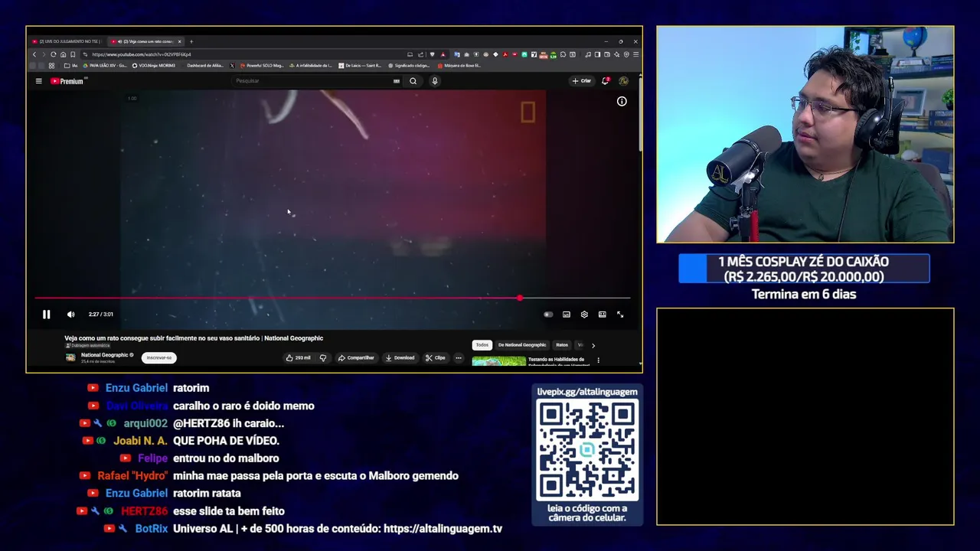Switch to the Veja como um rato tab
980x551 pixels.
[145, 41]
